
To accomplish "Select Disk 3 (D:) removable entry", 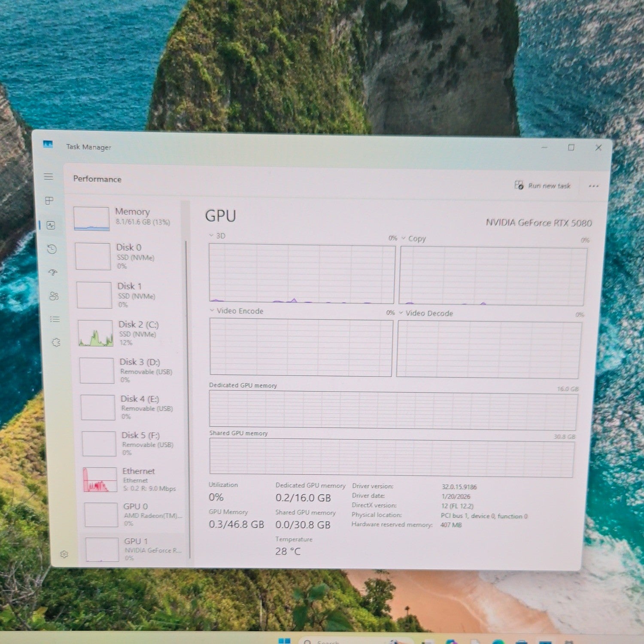I will click(x=132, y=371).
